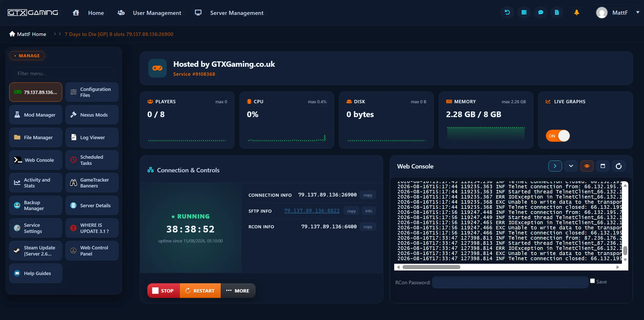Copy the RCON Info address
Screen dimensions: 644x320
367,227
